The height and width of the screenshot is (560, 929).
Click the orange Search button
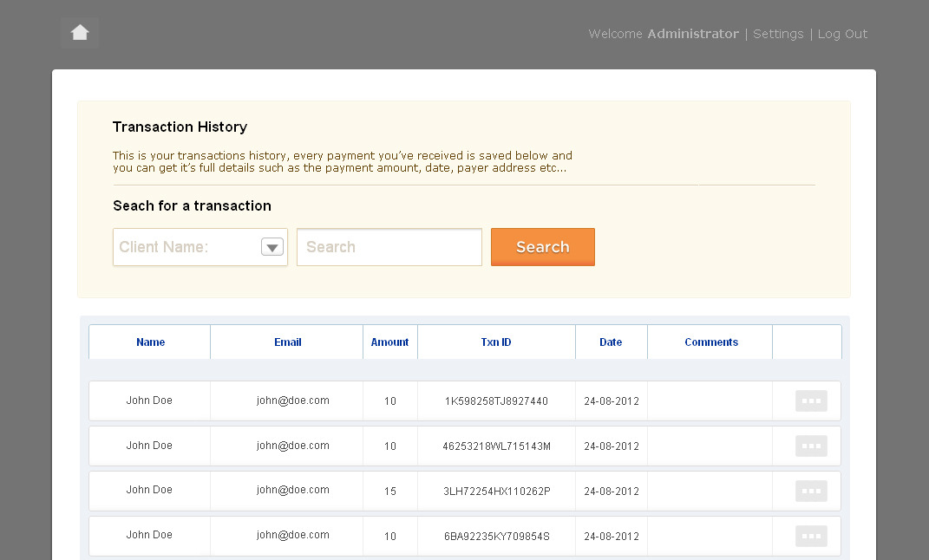coord(542,247)
